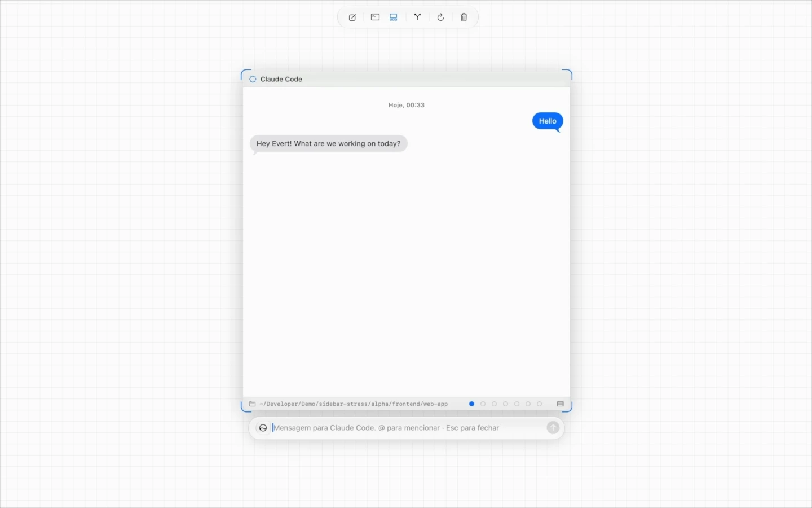
Task: Click the fork branch icon
Action: click(x=417, y=17)
